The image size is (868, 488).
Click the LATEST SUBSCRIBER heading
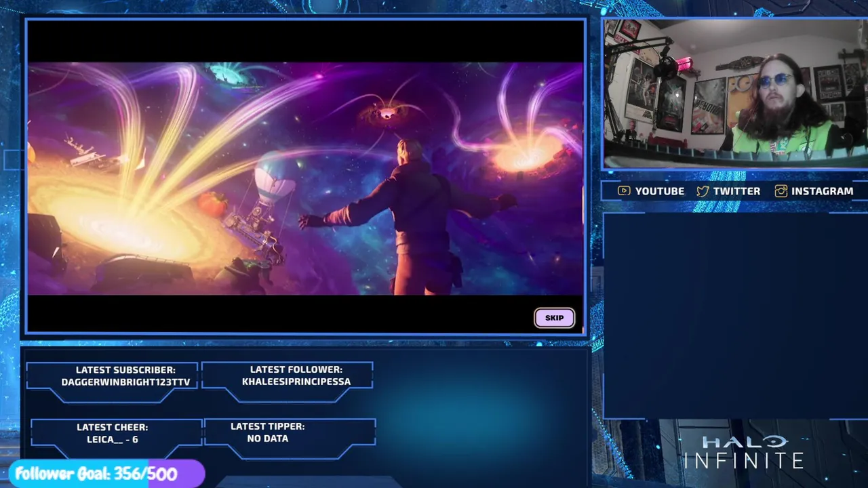tap(125, 370)
